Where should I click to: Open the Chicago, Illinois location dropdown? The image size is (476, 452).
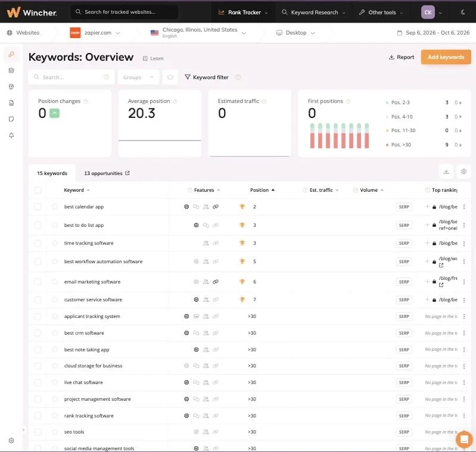coord(198,33)
